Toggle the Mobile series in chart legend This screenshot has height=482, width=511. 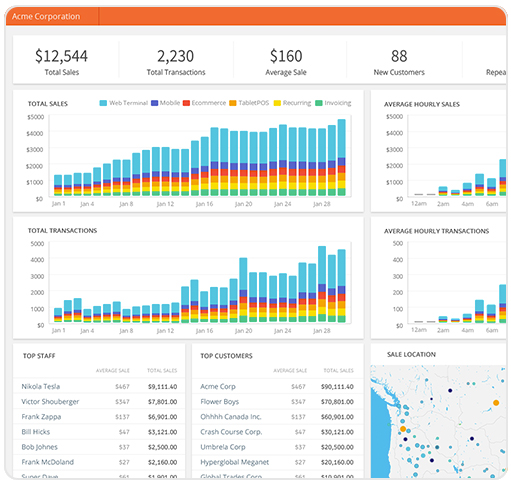[x=166, y=103]
